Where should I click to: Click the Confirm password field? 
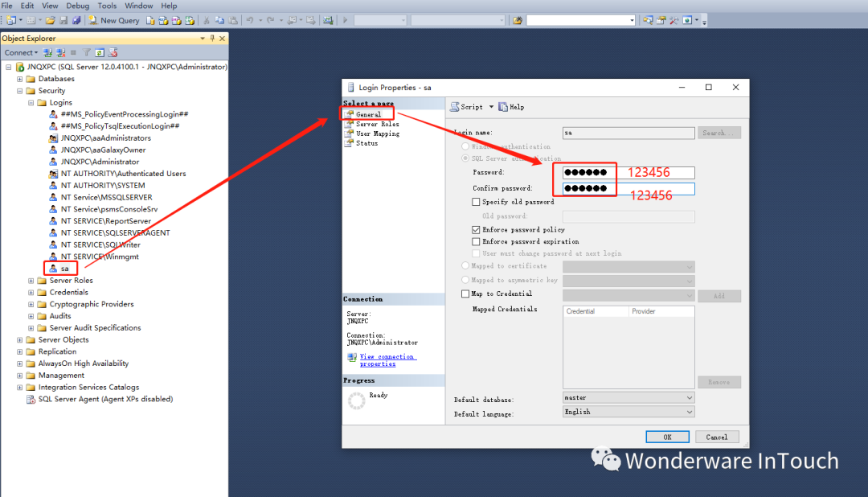point(628,188)
